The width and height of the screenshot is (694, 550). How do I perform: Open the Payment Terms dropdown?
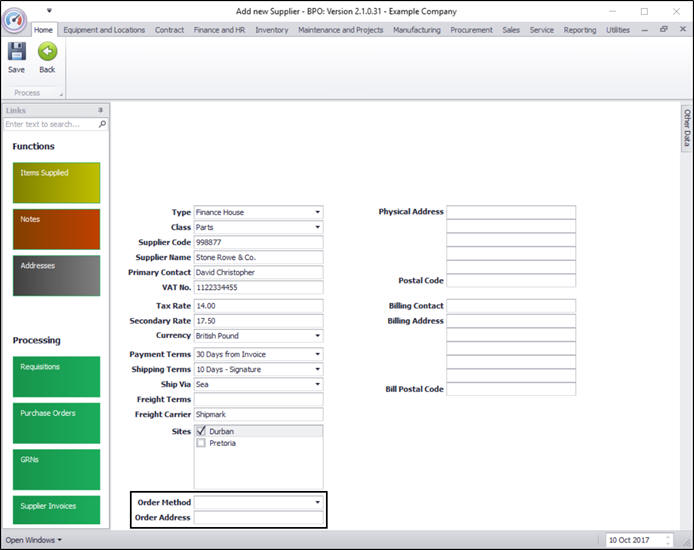pyautogui.click(x=318, y=354)
